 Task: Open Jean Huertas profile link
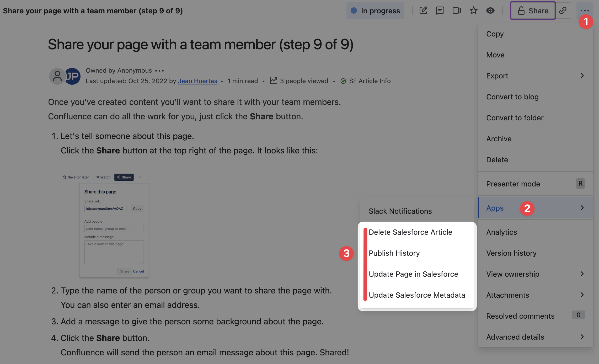(x=197, y=81)
